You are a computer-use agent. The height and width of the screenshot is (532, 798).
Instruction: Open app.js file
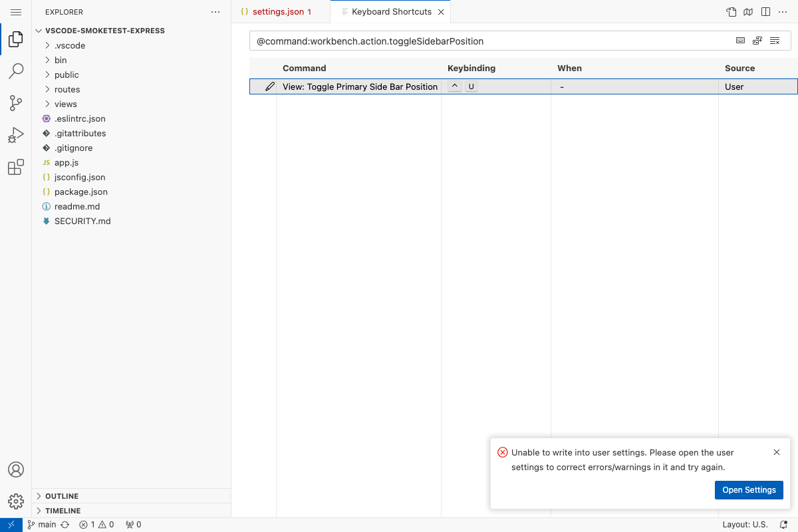pyautogui.click(x=131, y=162)
